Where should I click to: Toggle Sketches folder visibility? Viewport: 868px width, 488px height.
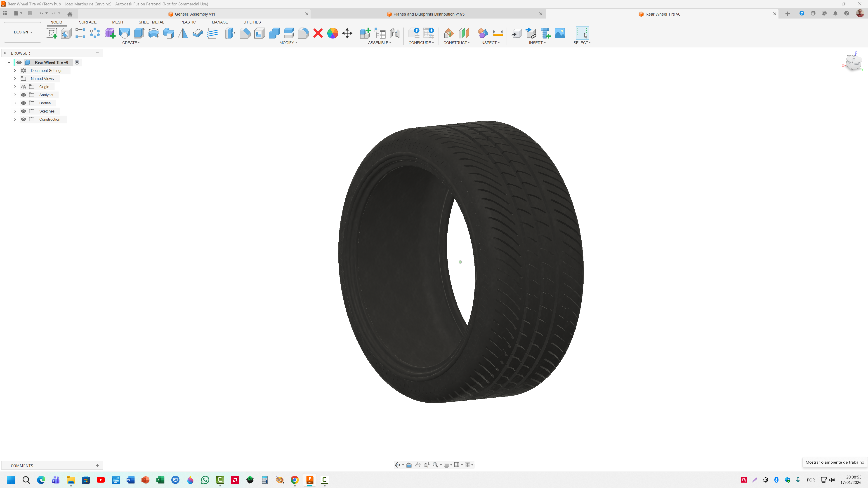[x=24, y=111]
